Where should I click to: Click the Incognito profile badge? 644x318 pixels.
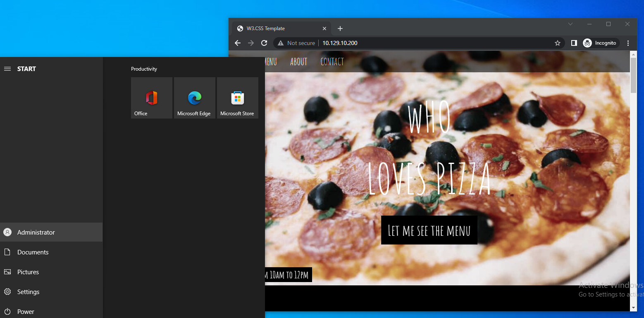point(600,43)
